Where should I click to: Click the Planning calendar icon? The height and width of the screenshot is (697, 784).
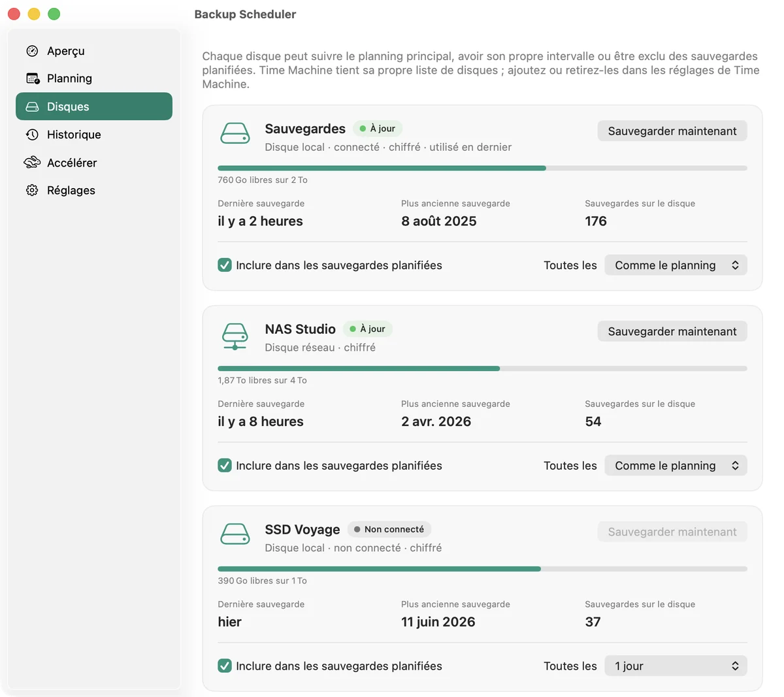(33, 78)
